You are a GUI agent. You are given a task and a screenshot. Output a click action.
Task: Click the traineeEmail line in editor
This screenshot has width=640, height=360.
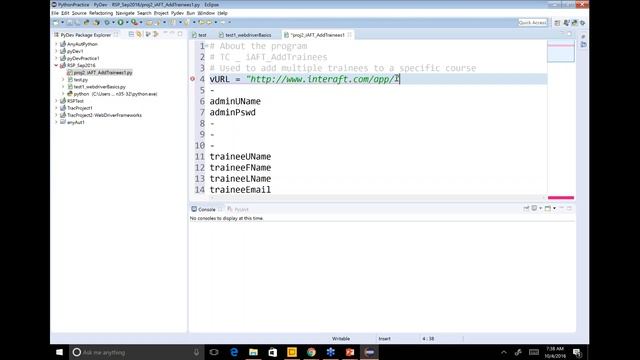click(240, 190)
